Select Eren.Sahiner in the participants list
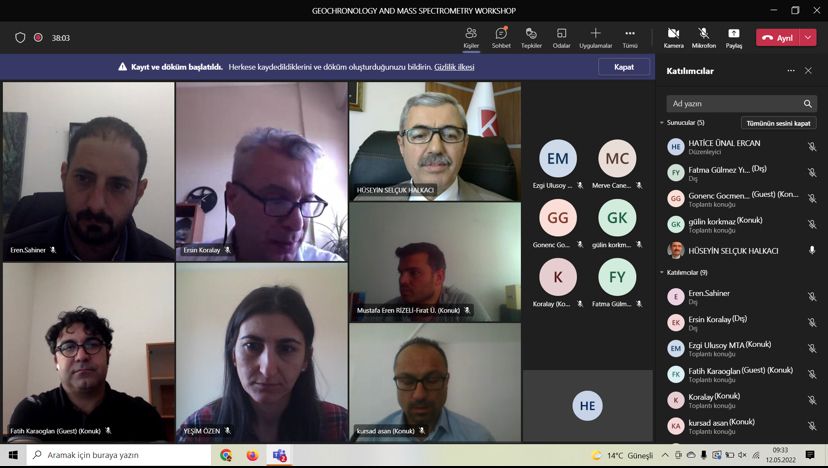 (708, 294)
